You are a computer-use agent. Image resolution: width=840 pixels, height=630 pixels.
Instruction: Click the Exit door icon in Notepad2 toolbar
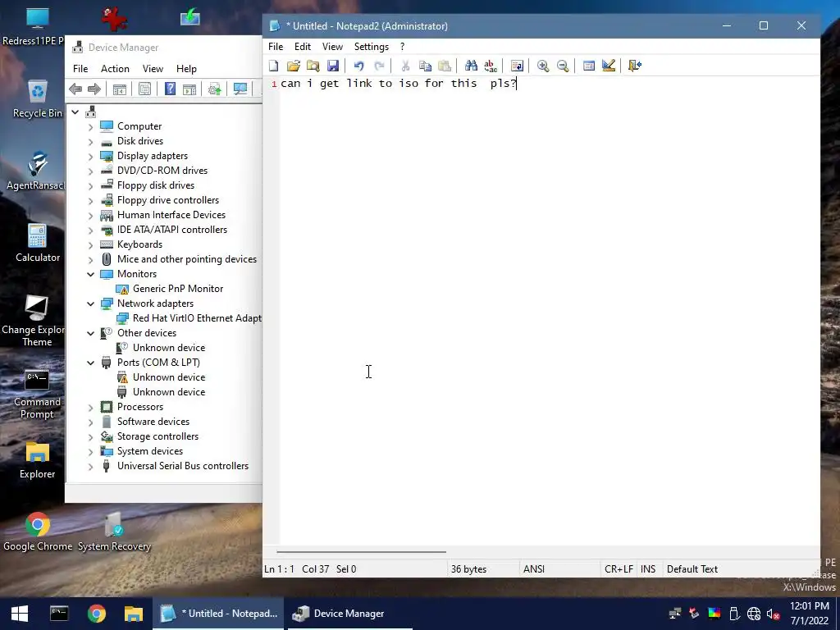(x=635, y=66)
